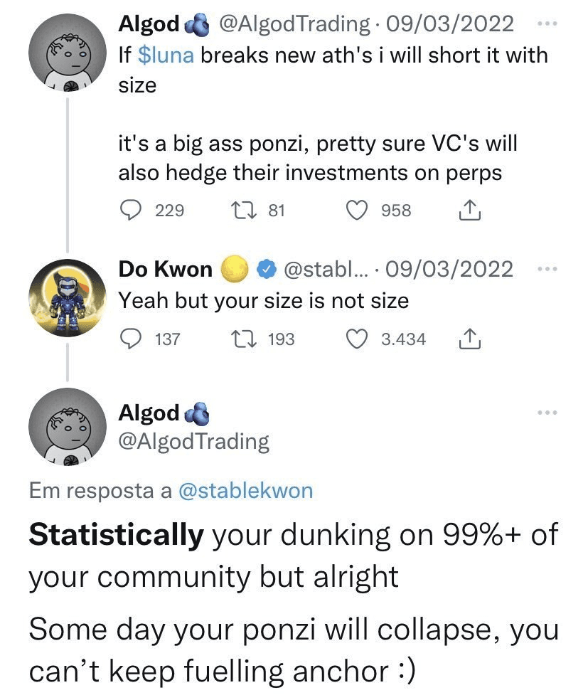Viewport: 588px width, 700px height.
Task: Share Algod's first tweet via share icon
Action: point(469,210)
